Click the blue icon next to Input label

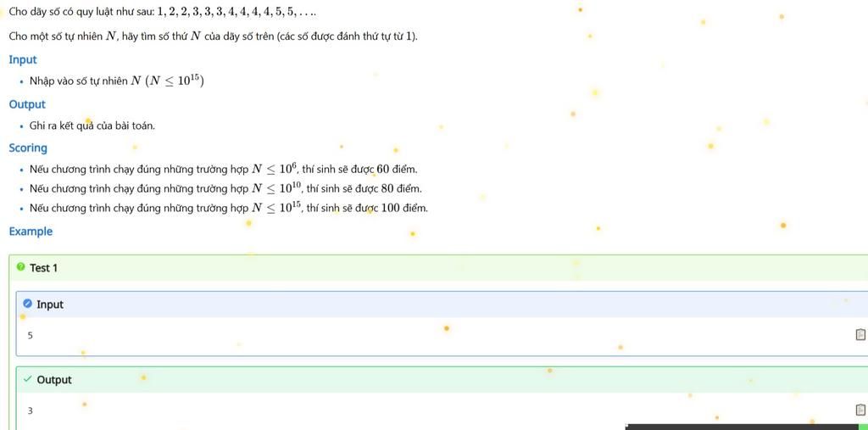[x=28, y=304]
